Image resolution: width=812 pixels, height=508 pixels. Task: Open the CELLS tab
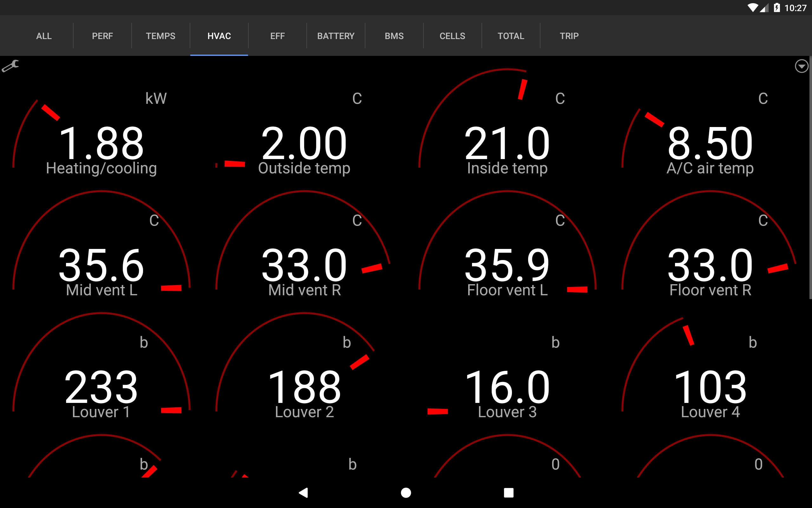tap(453, 36)
